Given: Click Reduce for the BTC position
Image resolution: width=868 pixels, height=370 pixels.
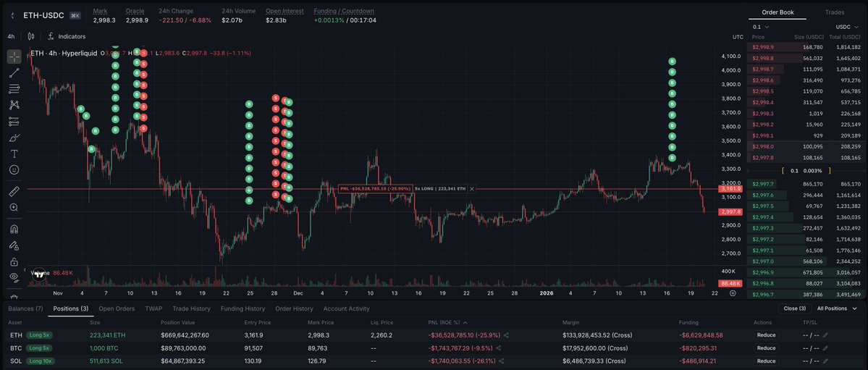Looking at the screenshot, I should (x=766, y=348).
